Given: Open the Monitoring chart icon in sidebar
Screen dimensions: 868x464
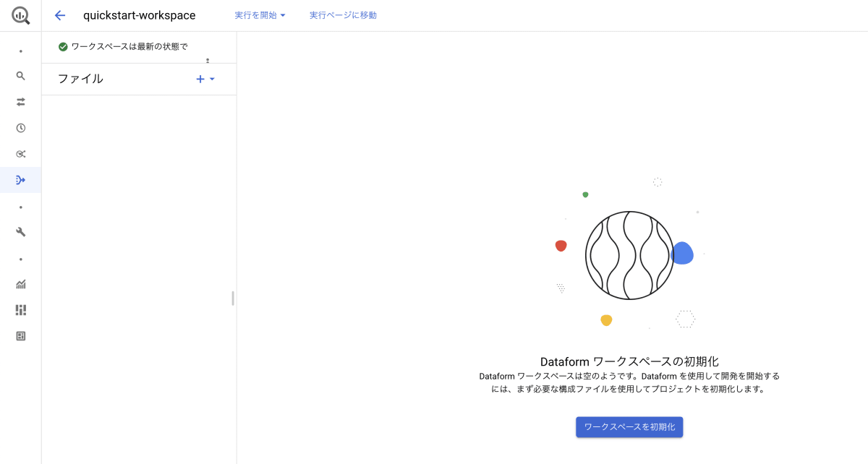Looking at the screenshot, I should tap(21, 284).
